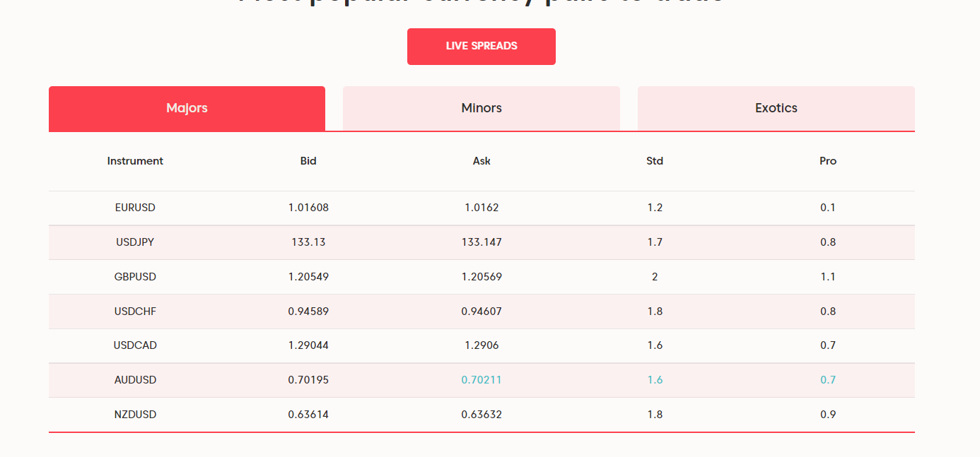
Task: Click the Ask column header
Action: [482, 161]
